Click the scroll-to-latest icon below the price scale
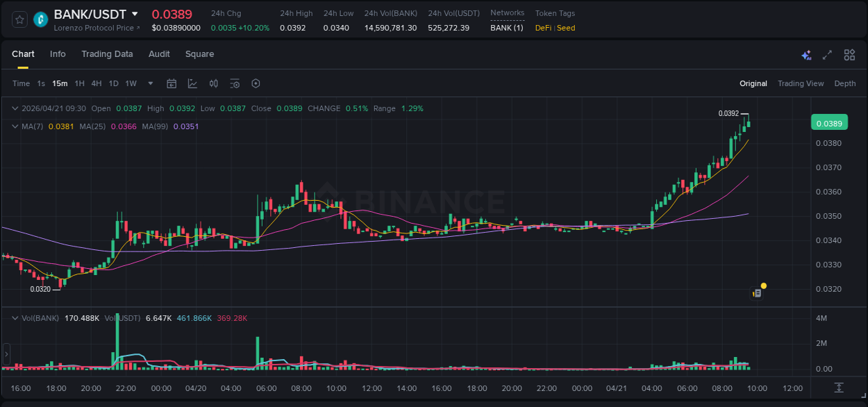Image resolution: width=868 pixels, height=407 pixels. click(840, 389)
